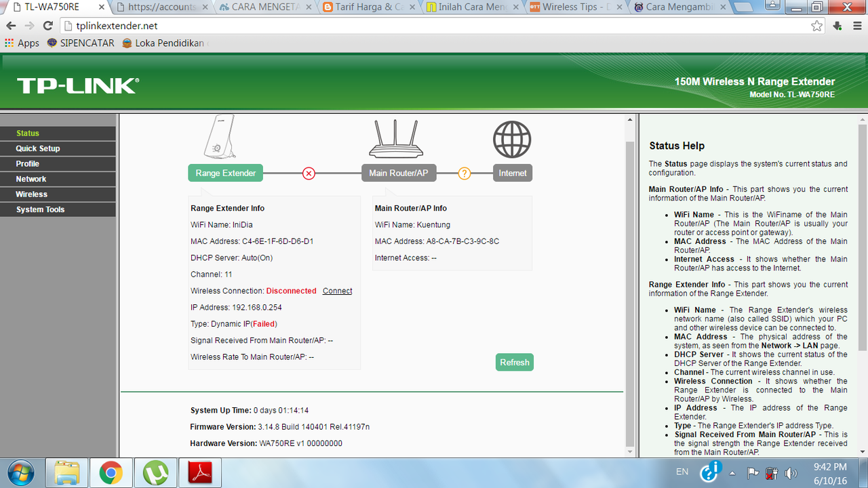Open the Windows Start menu
The width and height of the screenshot is (868, 488).
20,472
